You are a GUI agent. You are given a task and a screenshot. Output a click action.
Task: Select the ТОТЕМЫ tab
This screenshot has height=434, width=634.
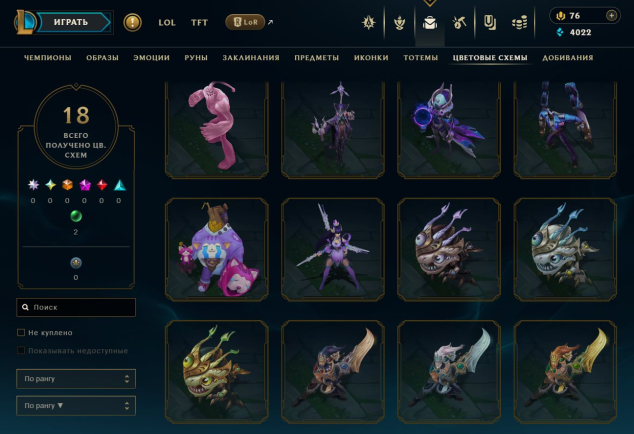pyautogui.click(x=421, y=57)
